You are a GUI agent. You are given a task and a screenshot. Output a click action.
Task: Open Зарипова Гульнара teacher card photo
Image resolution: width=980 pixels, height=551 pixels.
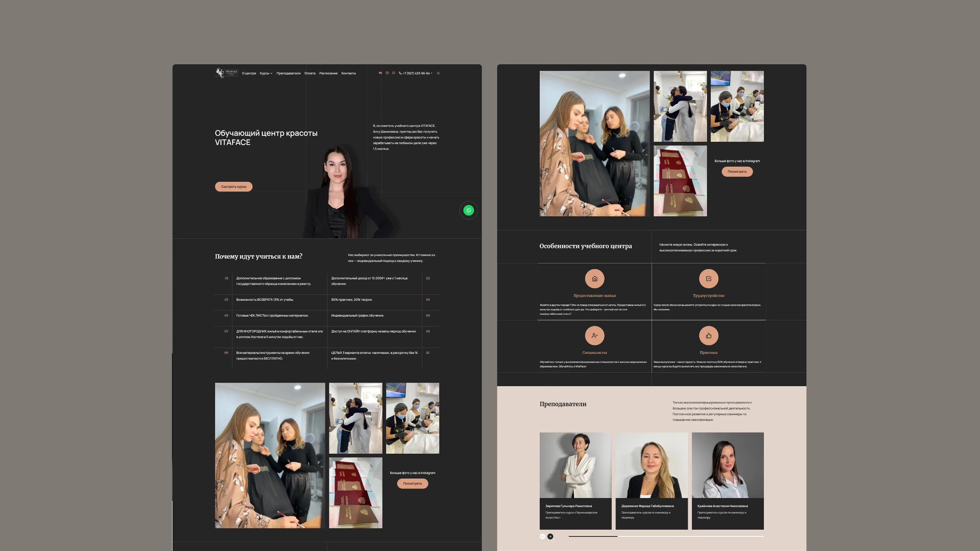(575, 465)
